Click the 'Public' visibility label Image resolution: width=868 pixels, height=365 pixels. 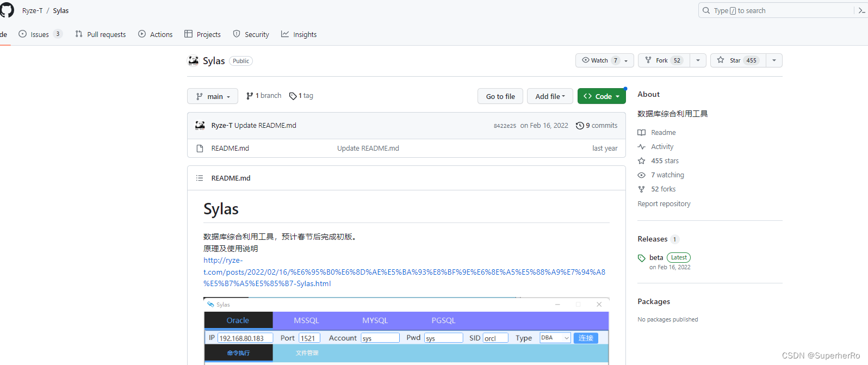tap(241, 61)
